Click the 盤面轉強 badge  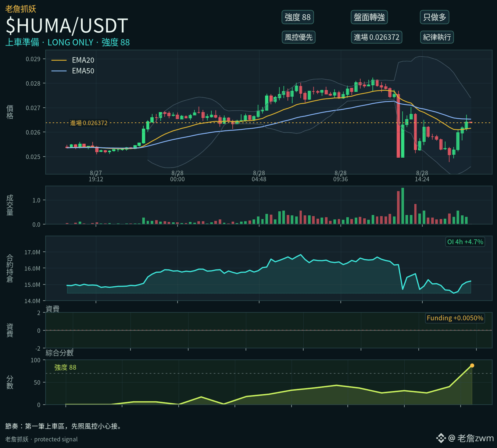click(x=369, y=17)
